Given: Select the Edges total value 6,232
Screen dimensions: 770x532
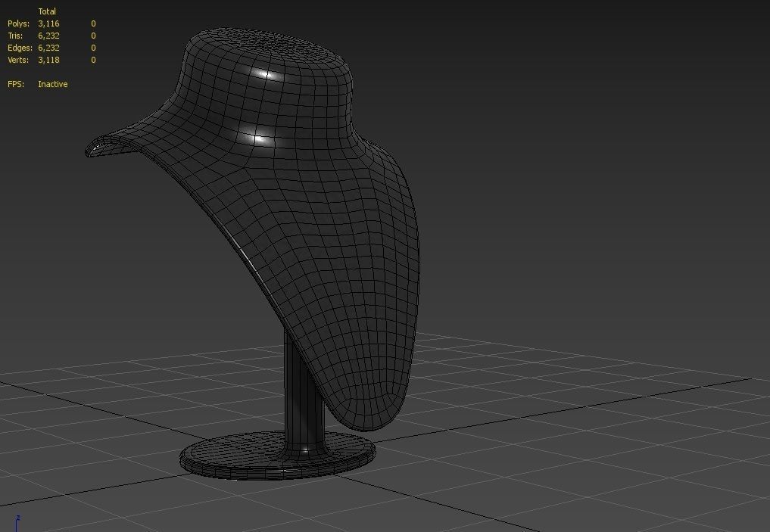Looking at the screenshot, I should pos(48,48).
